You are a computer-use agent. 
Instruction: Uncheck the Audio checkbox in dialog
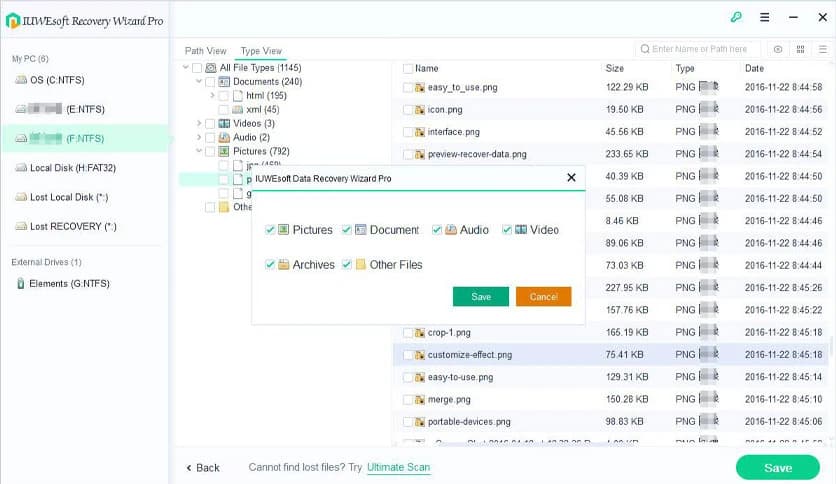pos(437,230)
